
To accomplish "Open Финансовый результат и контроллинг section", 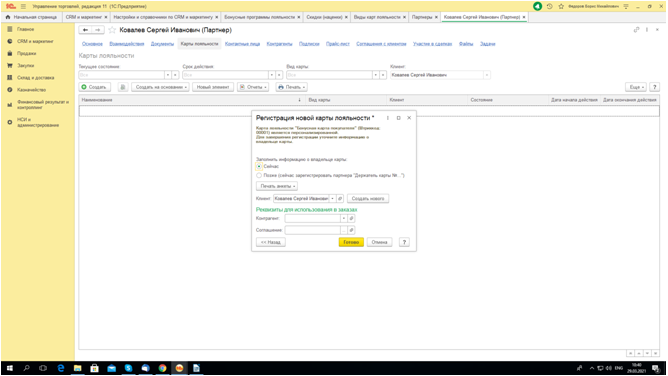I will (43, 105).
